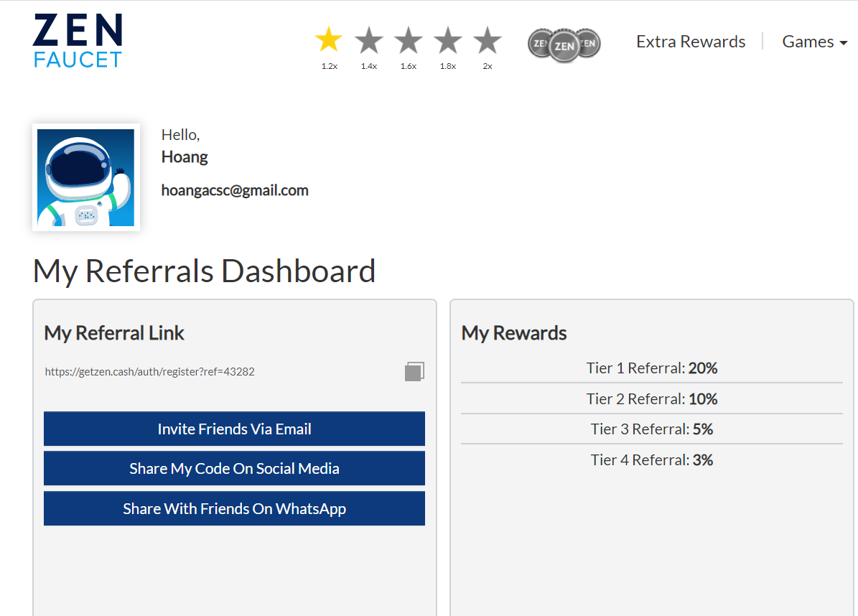Click the hoangacsc@gmail.com email address
Screen dimensions: 858x616
(x=235, y=190)
